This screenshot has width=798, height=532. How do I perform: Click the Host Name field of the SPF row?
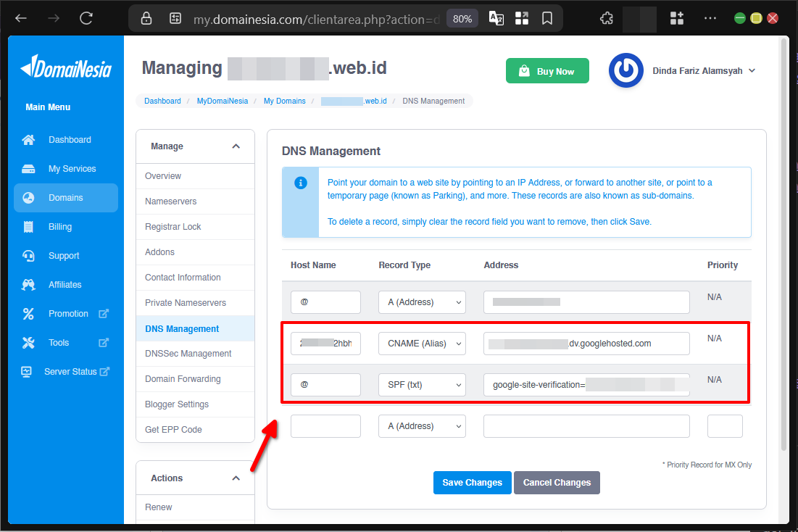[x=325, y=385]
